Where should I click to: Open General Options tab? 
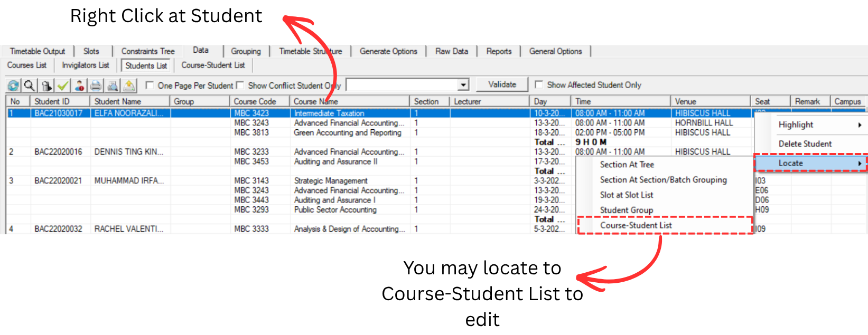pos(555,51)
